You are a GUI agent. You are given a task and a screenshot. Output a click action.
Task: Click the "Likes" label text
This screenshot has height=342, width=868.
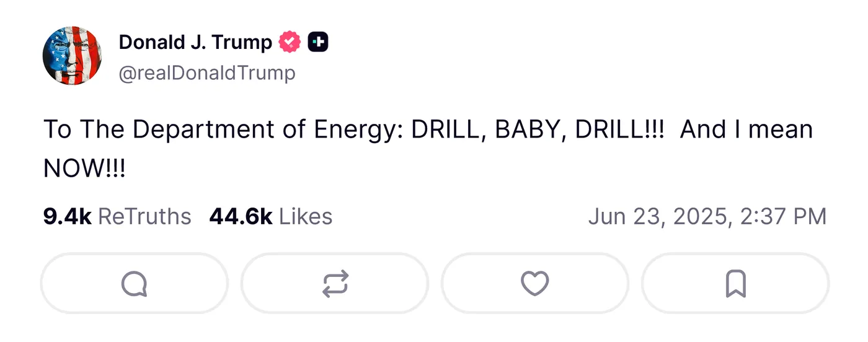[306, 216]
